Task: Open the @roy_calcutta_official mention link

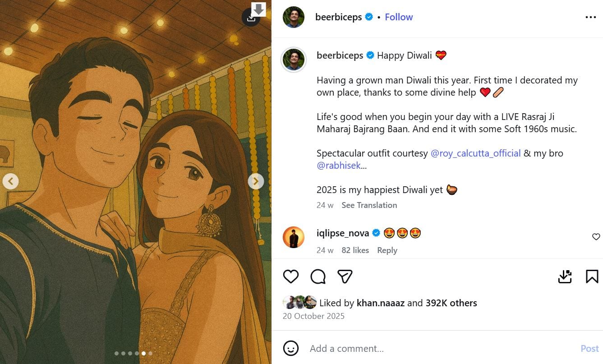Action: pos(476,153)
